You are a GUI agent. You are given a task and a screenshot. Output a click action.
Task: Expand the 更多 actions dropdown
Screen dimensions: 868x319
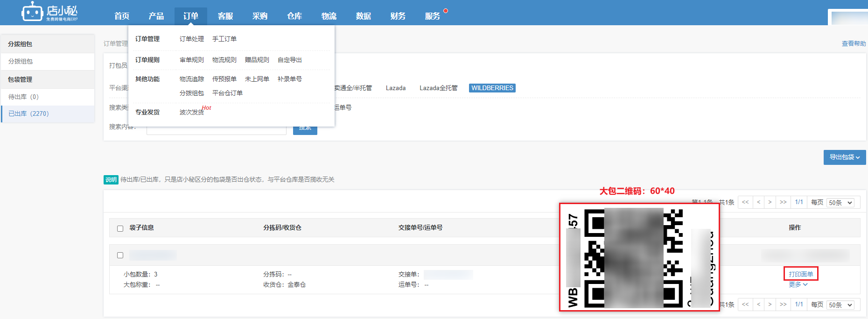(x=798, y=284)
